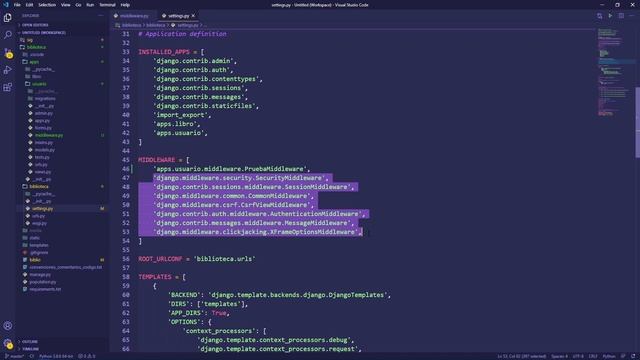
Task: Open the Terminal menu
Action: [x=107, y=5]
